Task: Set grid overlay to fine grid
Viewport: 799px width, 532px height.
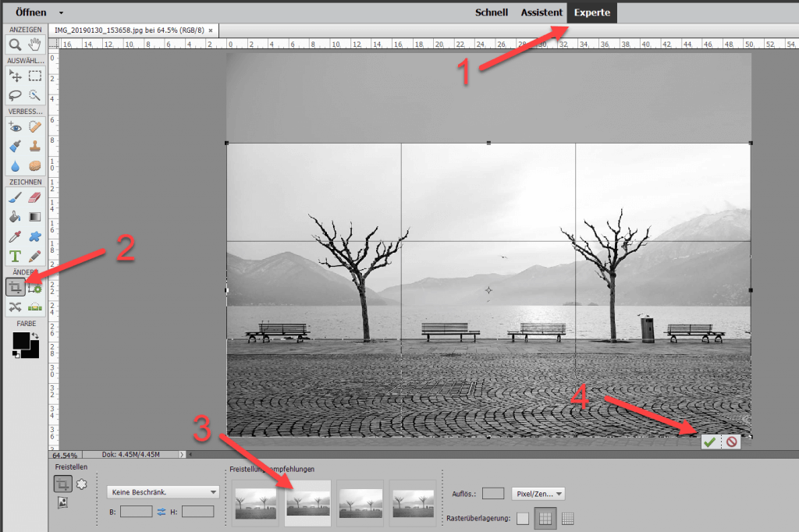Action: coord(568,519)
